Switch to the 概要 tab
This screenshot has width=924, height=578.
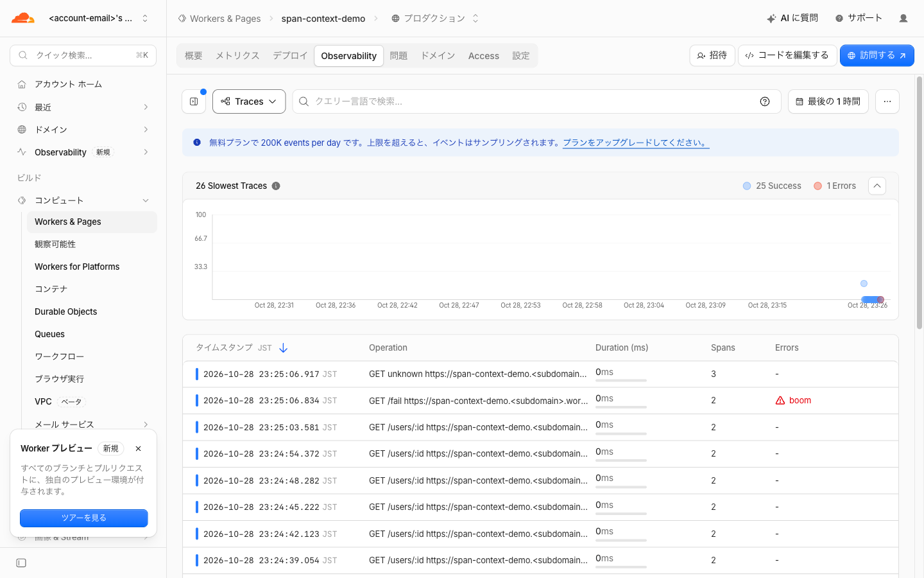click(x=194, y=56)
